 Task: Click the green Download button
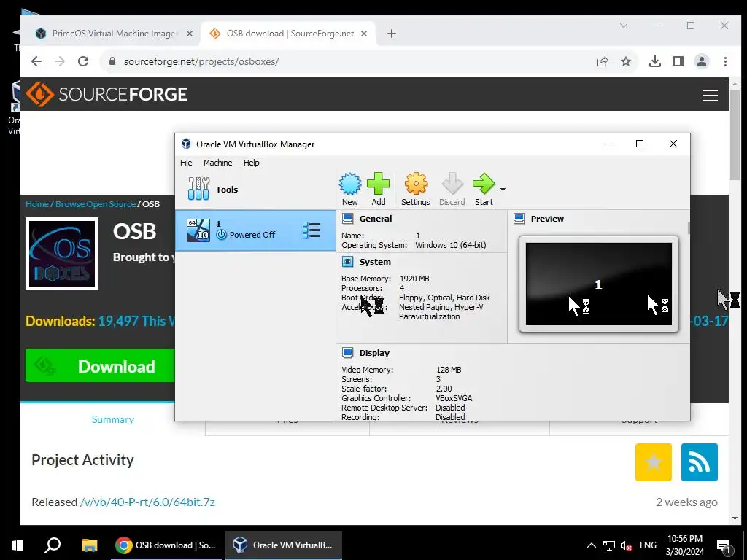point(100,366)
